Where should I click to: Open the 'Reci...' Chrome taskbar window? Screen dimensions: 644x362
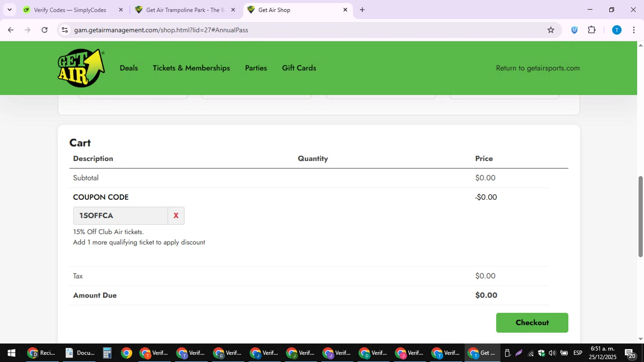pos(42,353)
